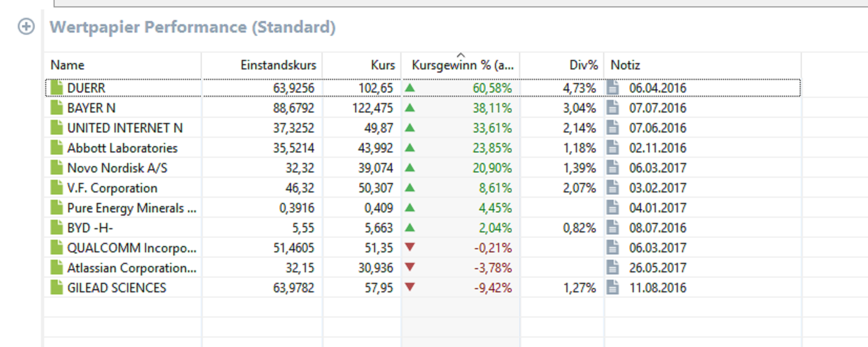This screenshot has height=347, width=868.
Task: Sort table by Kurs column header
Action: (383, 65)
